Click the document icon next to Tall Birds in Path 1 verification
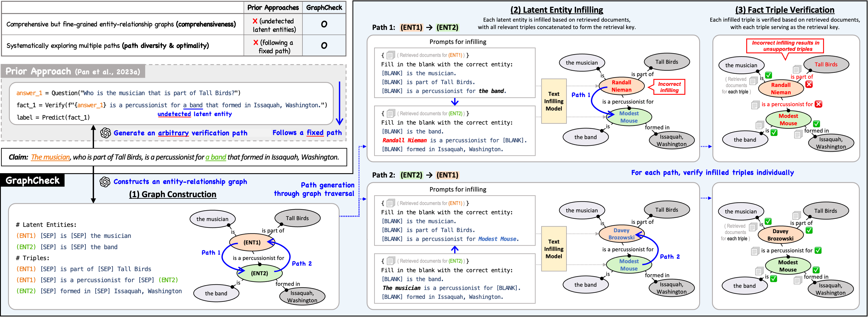Screen dimensions: 868x317 (797, 69)
